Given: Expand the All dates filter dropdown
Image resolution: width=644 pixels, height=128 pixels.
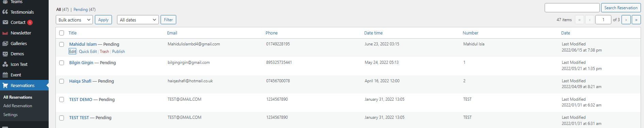Looking at the screenshot, I should tap(138, 20).
